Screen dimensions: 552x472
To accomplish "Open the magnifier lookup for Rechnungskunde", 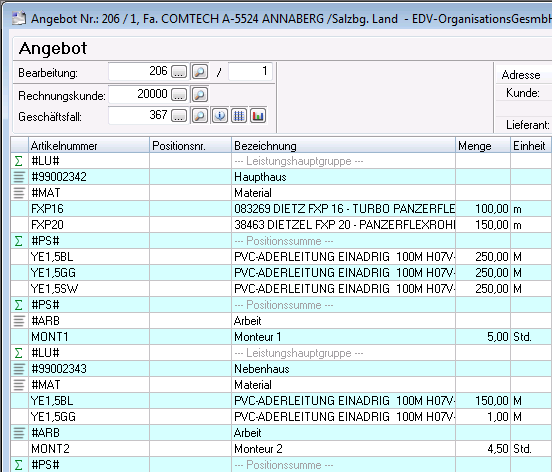I will tap(200, 94).
